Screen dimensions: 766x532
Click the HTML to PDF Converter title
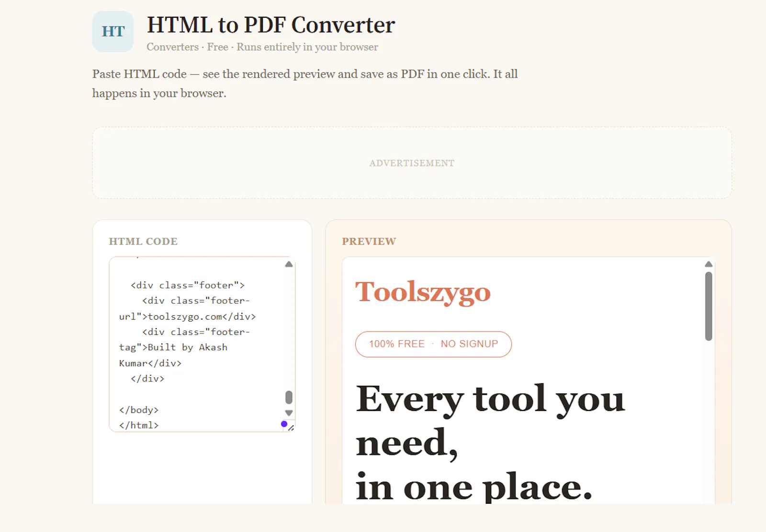click(x=270, y=25)
